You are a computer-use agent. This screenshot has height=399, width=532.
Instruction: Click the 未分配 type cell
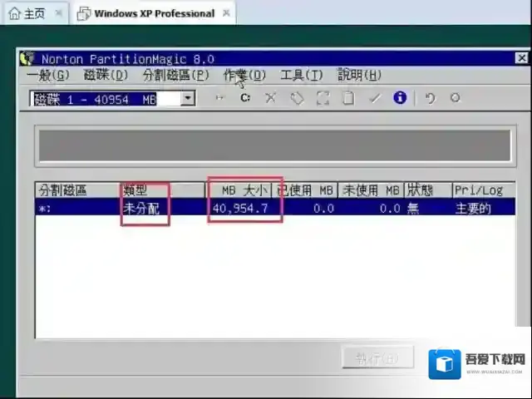pos(141,209)
